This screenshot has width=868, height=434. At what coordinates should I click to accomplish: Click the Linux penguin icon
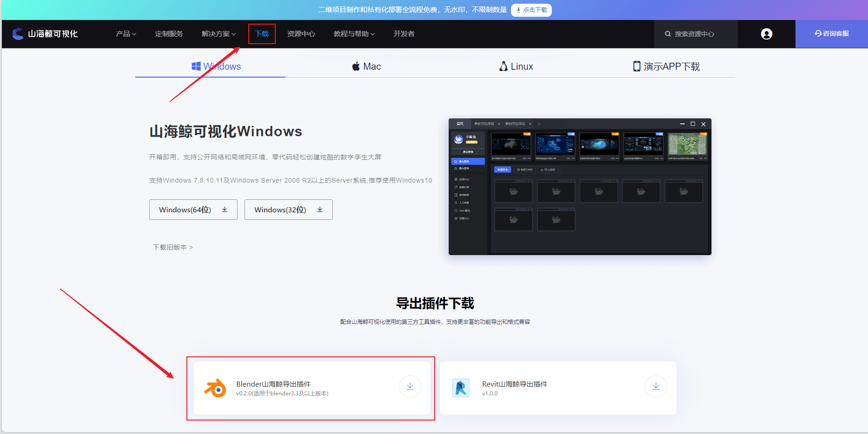pyautogui.click(x=504, y=66)
